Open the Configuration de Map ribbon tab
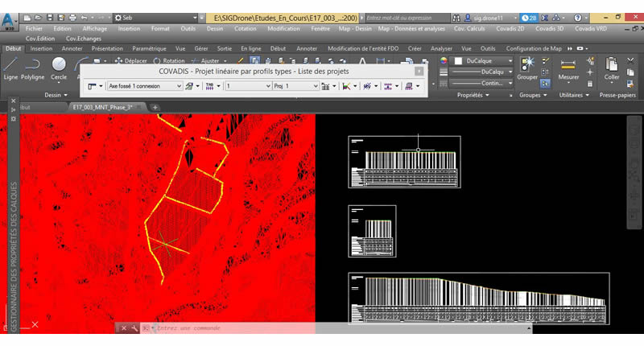This screenshot has height=346, width=644. coord(534,48)
